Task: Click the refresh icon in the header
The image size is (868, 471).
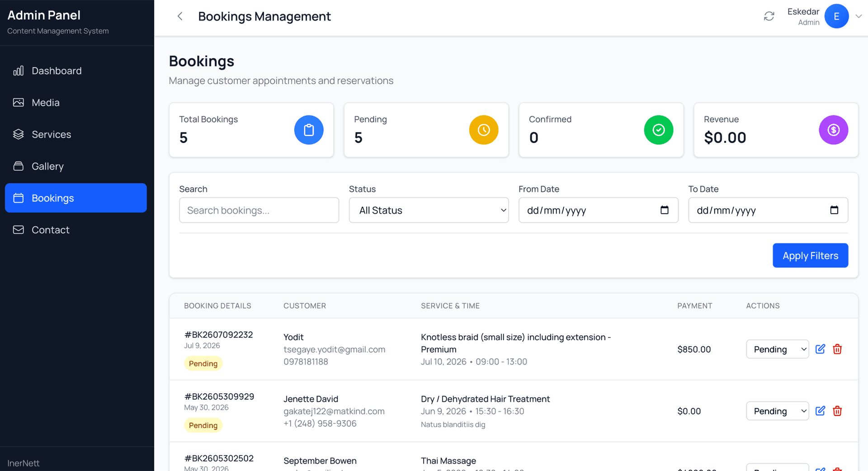Action: coord(769,16)
